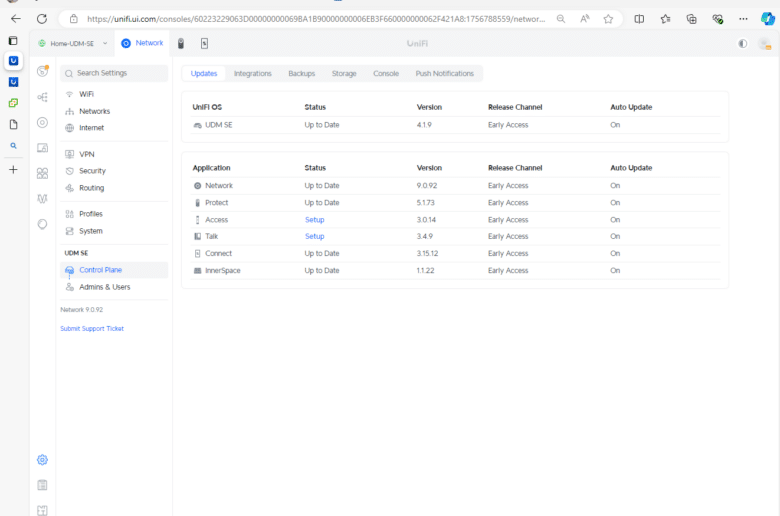780x516 pixels.
Task: Click the Connect application row name
Action: click(x=218, y=253)
